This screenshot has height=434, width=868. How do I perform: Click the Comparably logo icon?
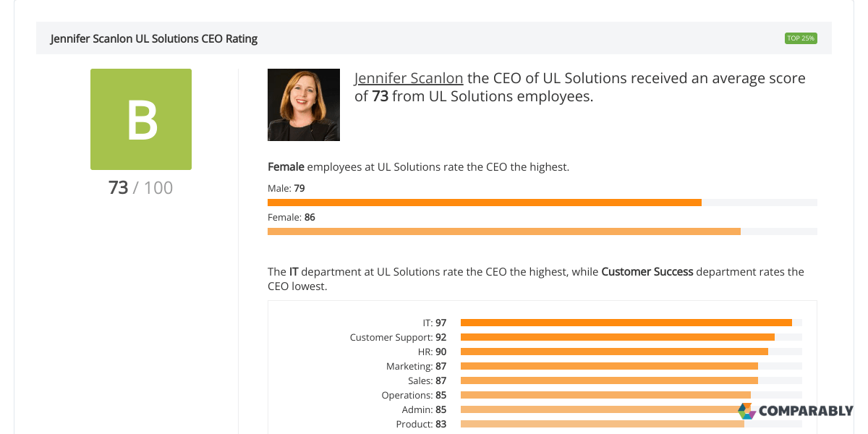coord(746,412)
